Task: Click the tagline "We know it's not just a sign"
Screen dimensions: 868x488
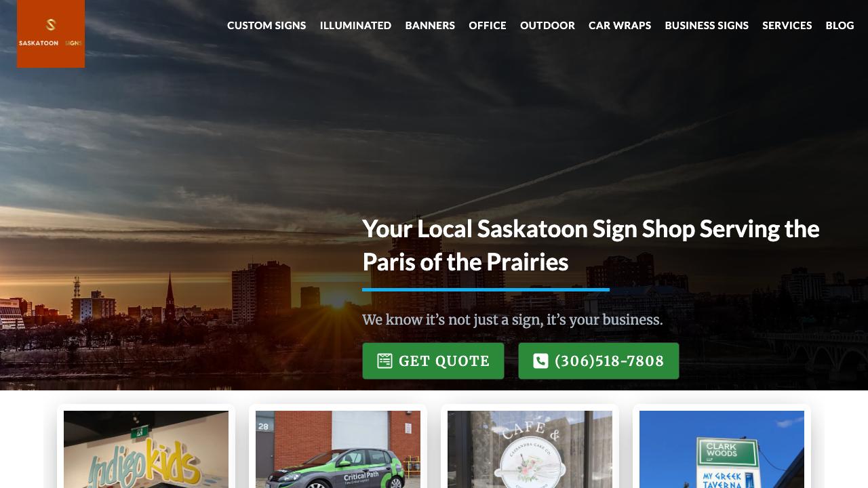Action: (x=512, y=319)
